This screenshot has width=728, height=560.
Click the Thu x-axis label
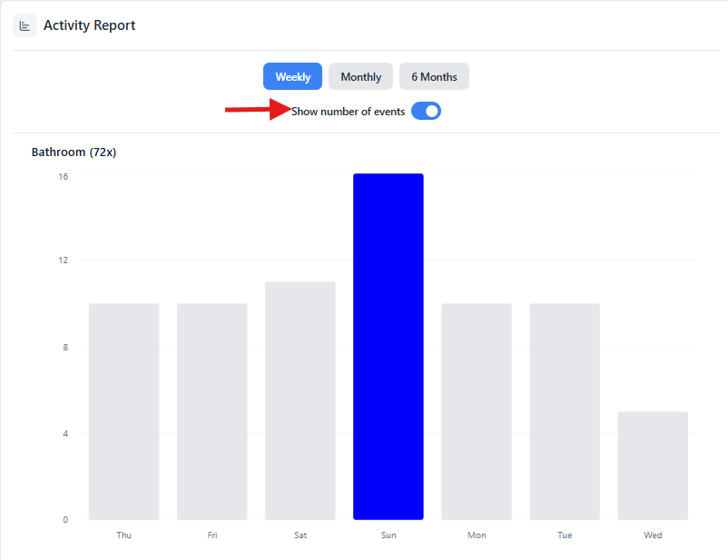coord(124,535)
